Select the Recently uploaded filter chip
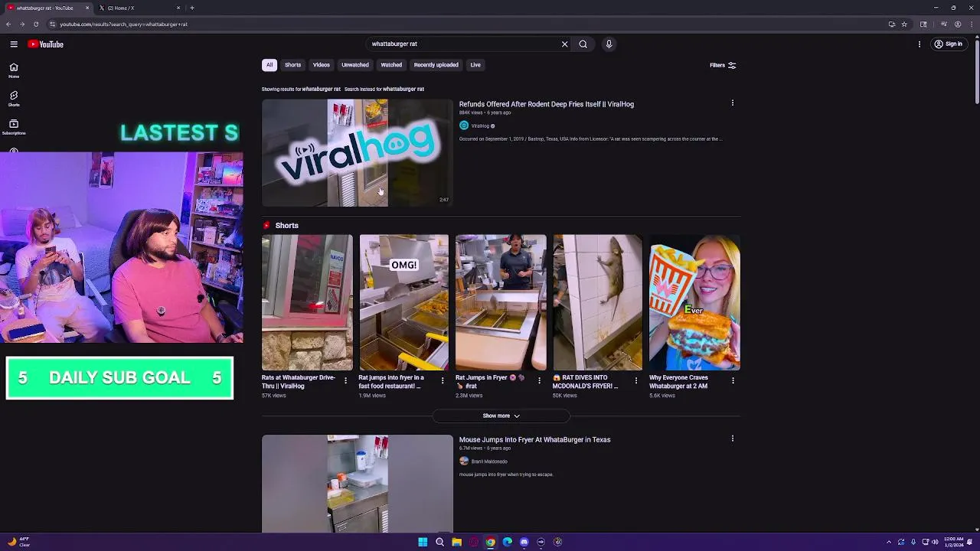The image size is (980, 551). 436,65
